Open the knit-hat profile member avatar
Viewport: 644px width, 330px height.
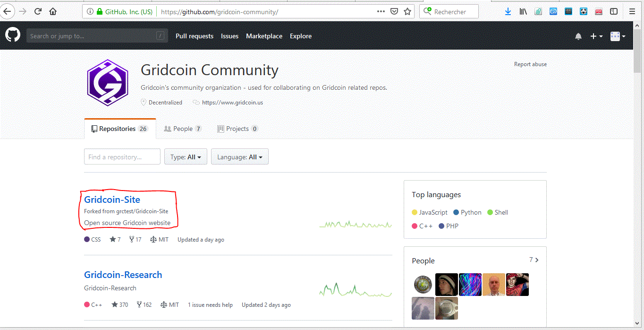(x=447, y=285)
